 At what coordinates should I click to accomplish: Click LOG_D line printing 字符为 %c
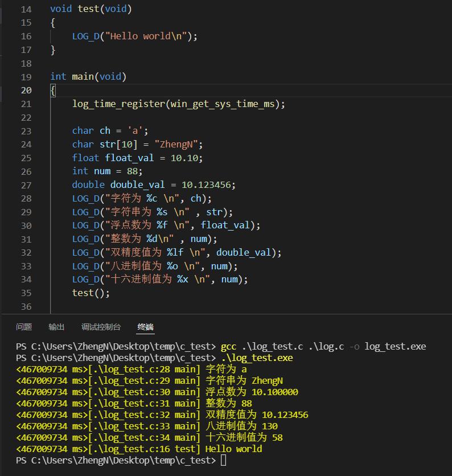click(x=142, y=199)
